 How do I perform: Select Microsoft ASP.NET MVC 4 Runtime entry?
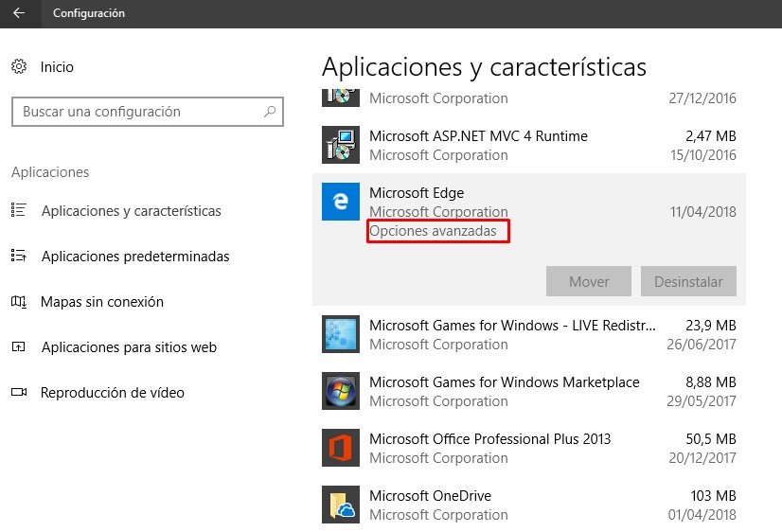pos(528,145)
